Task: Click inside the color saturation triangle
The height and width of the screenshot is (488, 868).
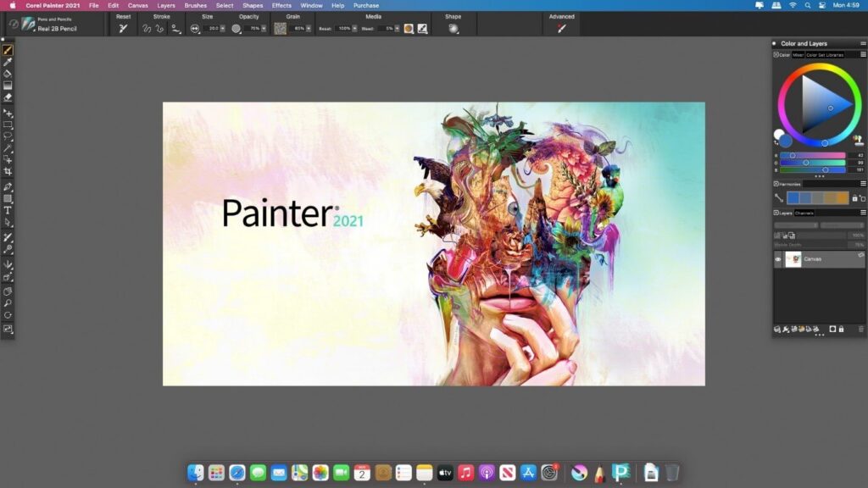Action: click(821, 105)
